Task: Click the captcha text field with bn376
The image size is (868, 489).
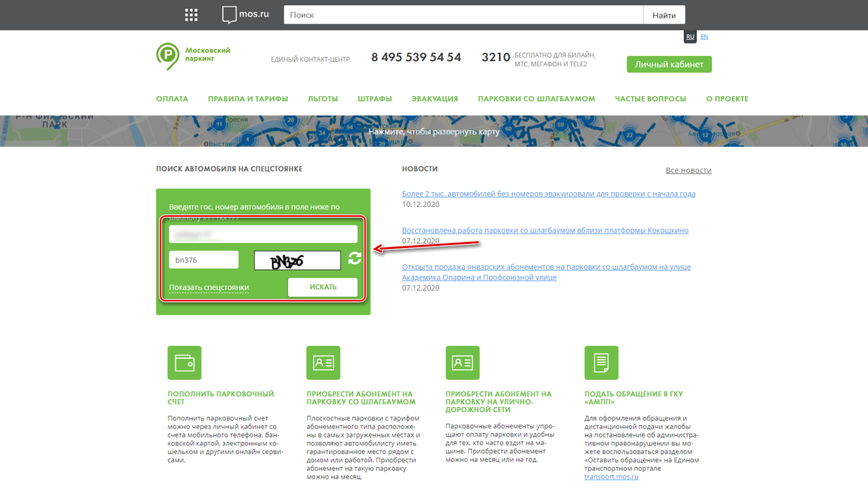Action: (203, 260)
